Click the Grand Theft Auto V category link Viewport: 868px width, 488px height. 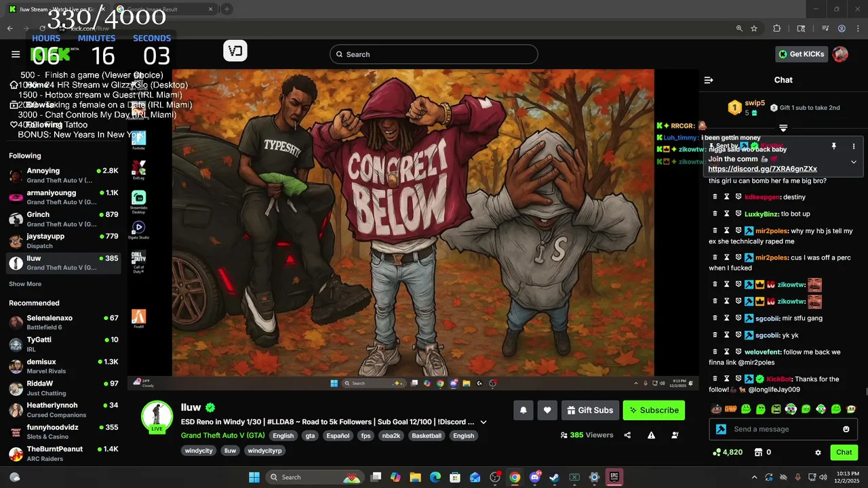[222, 436]
